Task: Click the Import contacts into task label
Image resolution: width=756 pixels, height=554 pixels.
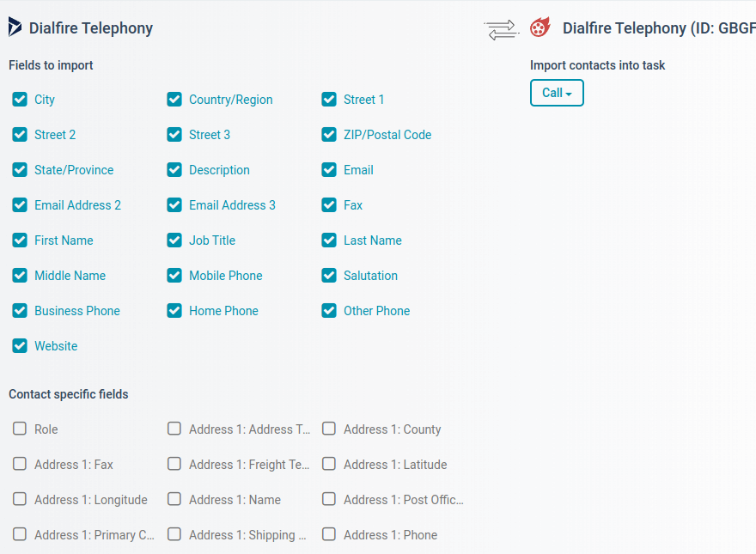Action: 597,65
